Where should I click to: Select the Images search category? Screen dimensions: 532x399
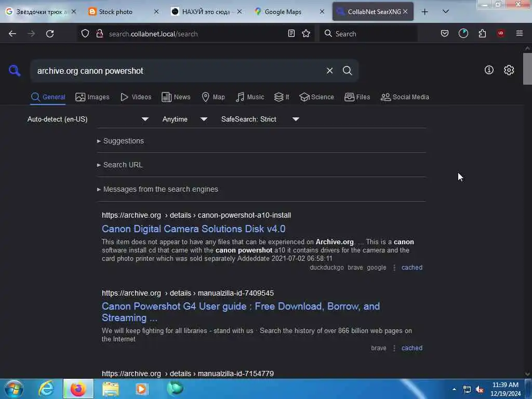tap(92, 97)
